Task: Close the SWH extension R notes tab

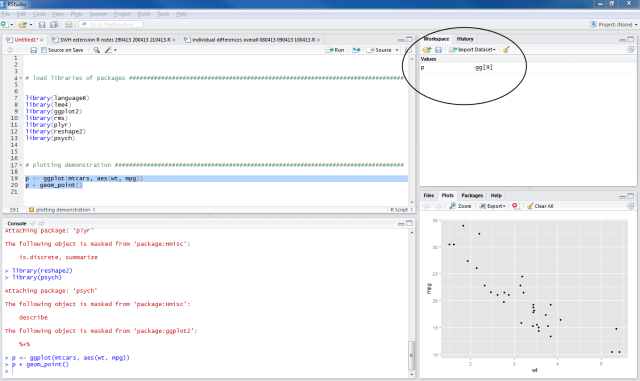Action: 174,40
